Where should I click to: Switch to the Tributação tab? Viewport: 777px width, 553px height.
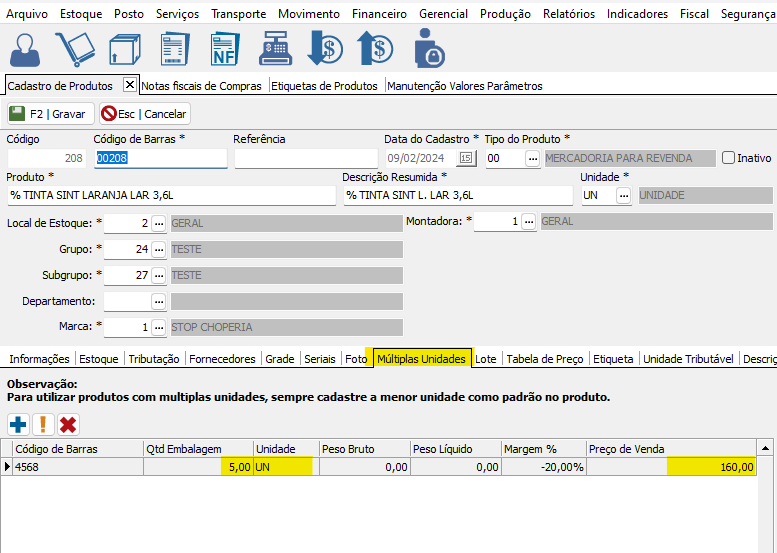154,359
